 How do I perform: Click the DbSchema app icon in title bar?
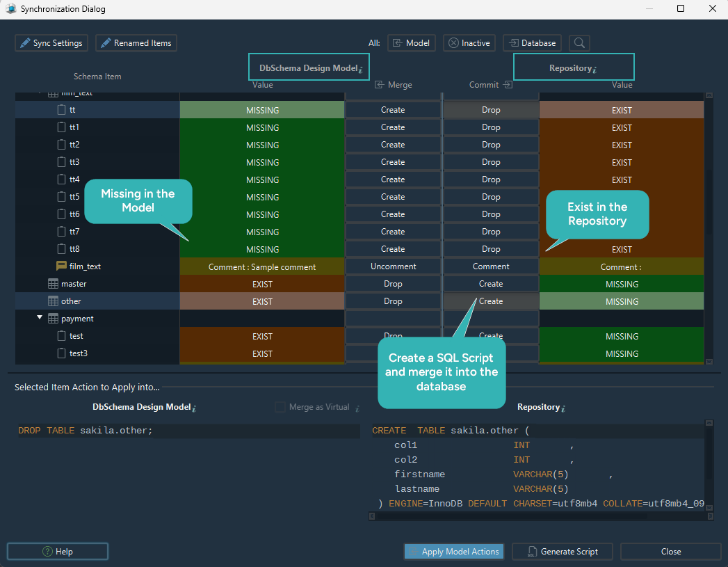[x=10, y=9]
